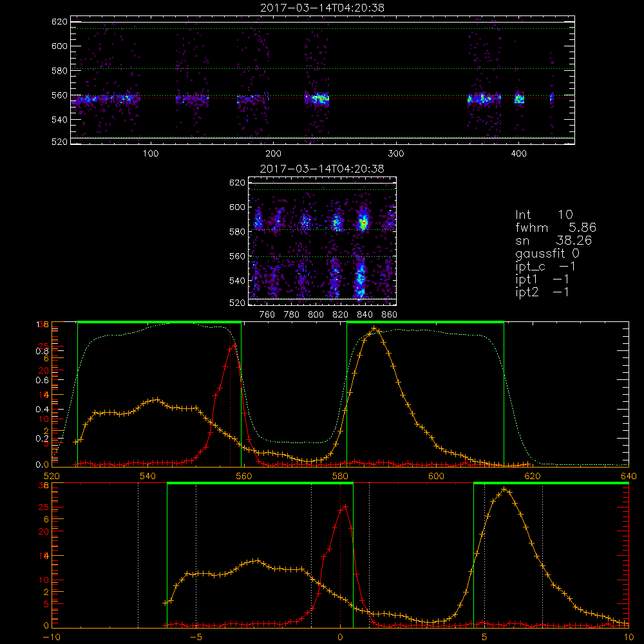Click x-axis label 400 on top spectrogram
The height and width of the screenshot is (644, 644).
tap(518, 154)
